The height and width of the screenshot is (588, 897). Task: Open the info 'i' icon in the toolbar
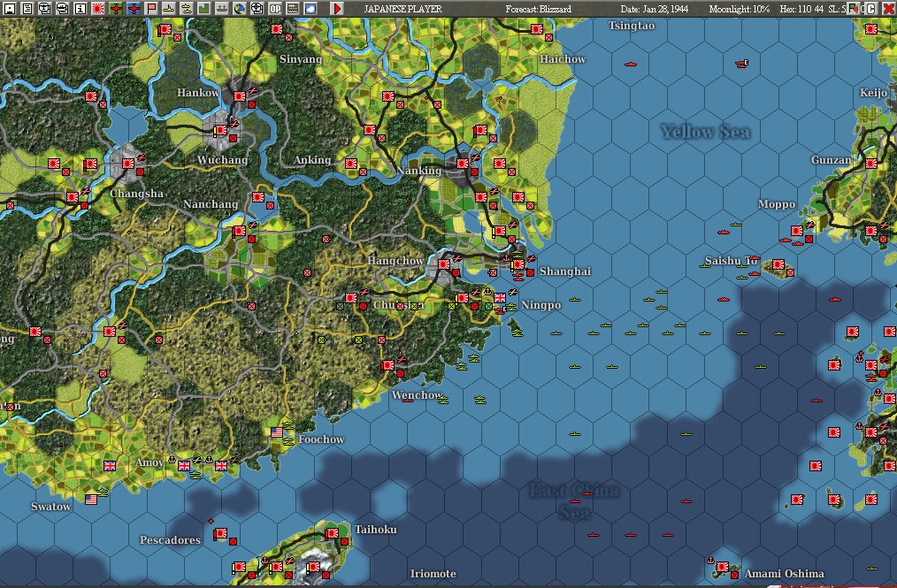80,9
